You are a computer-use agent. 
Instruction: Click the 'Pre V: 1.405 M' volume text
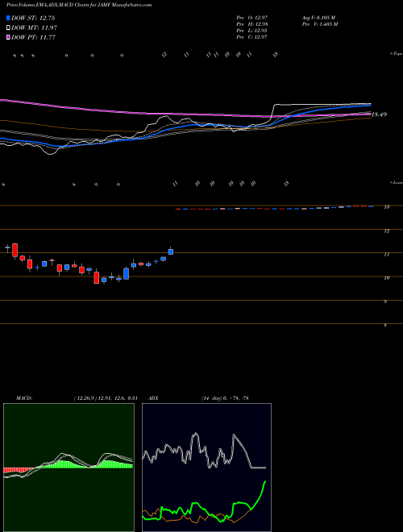pos(319,24)
